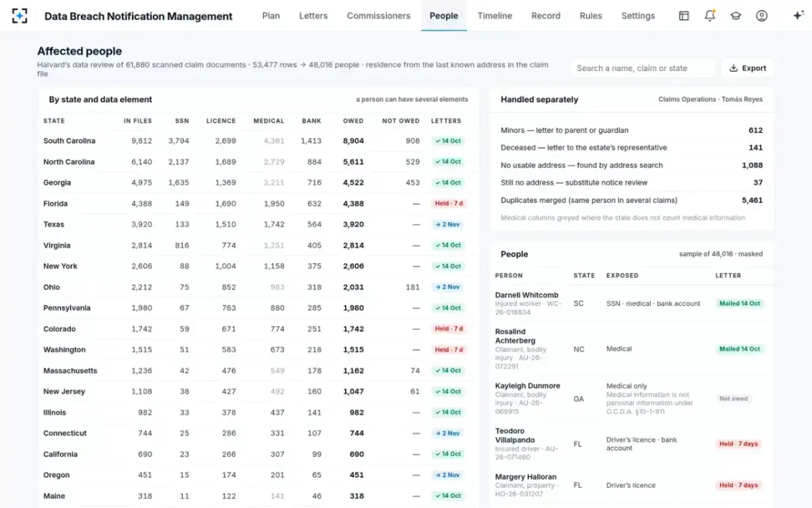
Task: Click the Connecticut '2 Nov' letter badge
Action: point(448,433)
